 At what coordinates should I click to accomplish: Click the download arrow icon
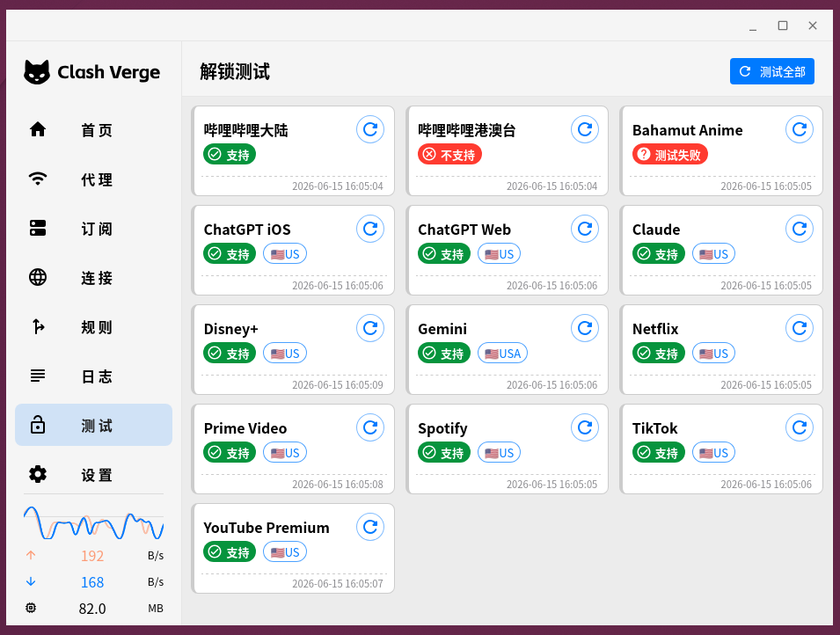point(31,581)
